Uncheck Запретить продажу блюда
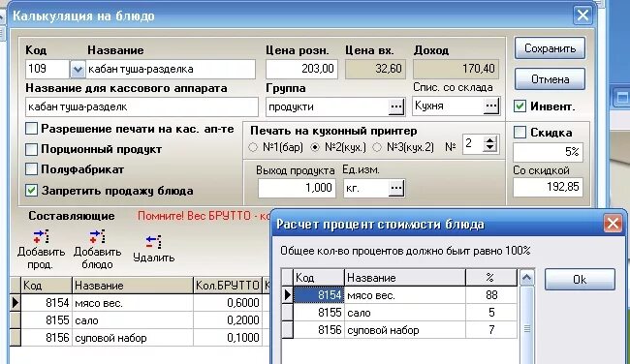The width and height of the screenshot is (630, 364). 31,190
